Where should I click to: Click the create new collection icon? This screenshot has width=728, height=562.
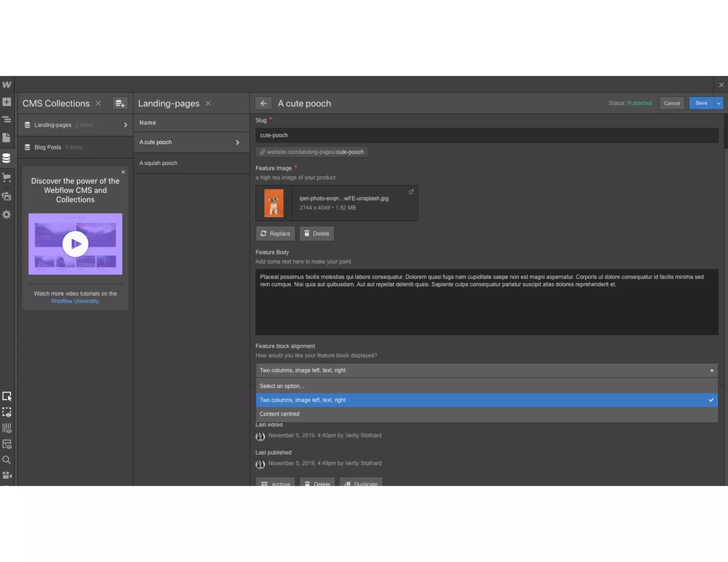point(120,103)
